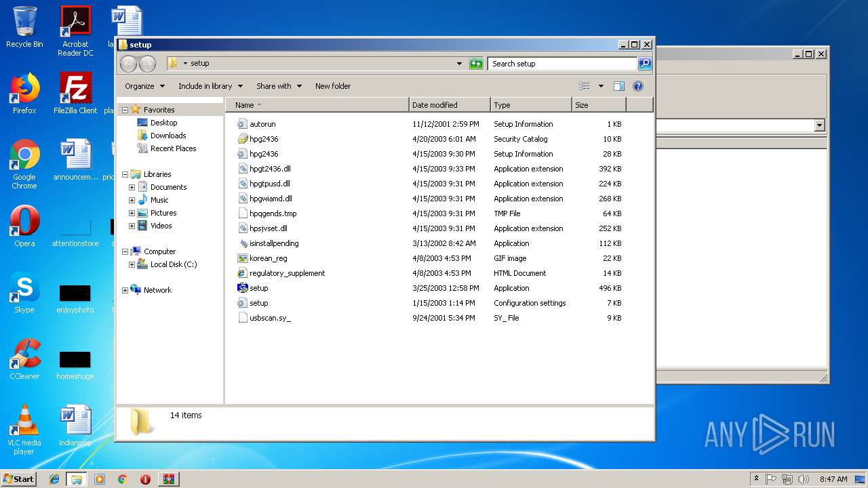Open Downloads in Favorites
The height and width of the screenshot is (488, 868).
click(168, 136)
